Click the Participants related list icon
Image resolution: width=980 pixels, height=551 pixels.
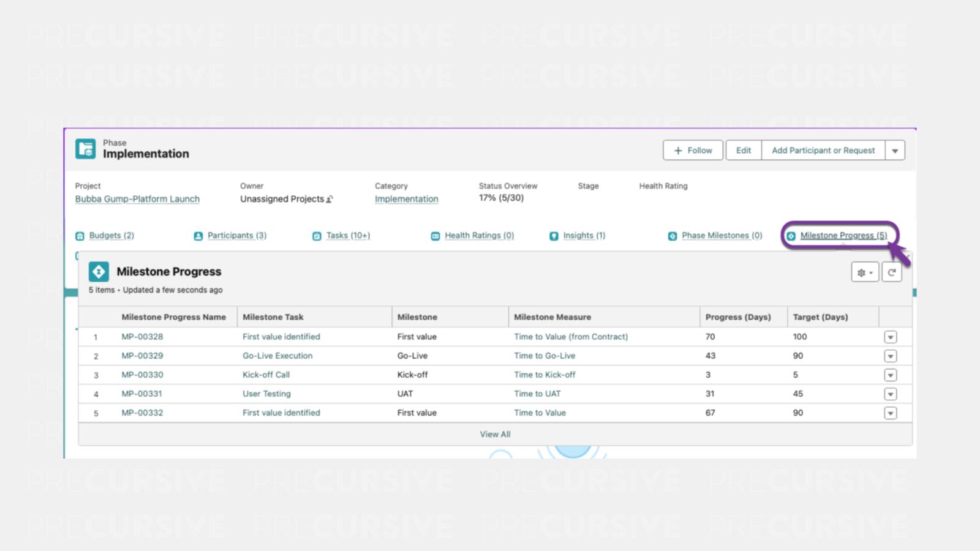198,236
